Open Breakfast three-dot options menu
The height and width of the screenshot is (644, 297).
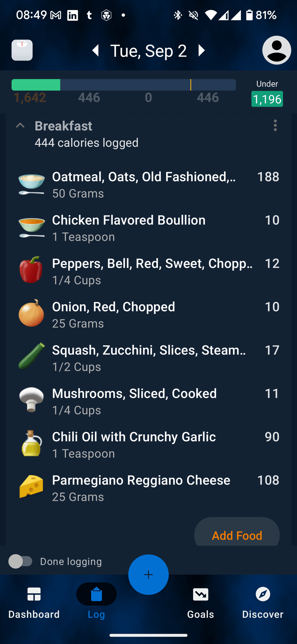point(275,125)
